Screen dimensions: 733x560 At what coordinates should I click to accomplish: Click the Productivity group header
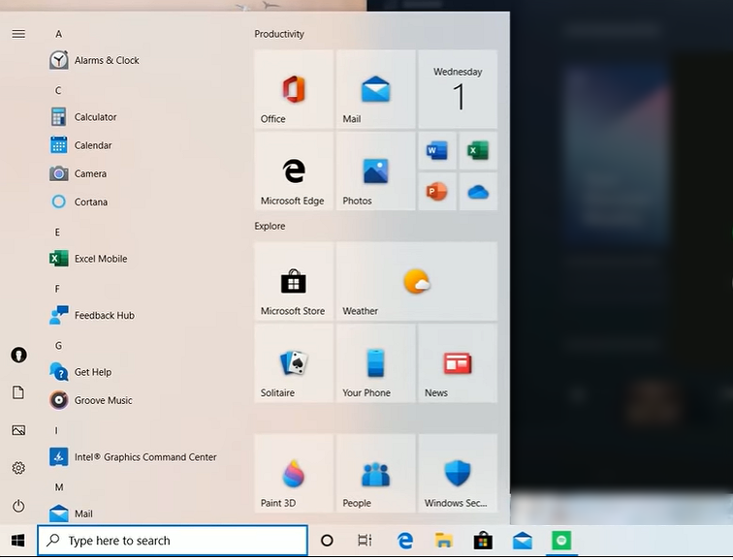pyautogui.click(x=279, y=34)
